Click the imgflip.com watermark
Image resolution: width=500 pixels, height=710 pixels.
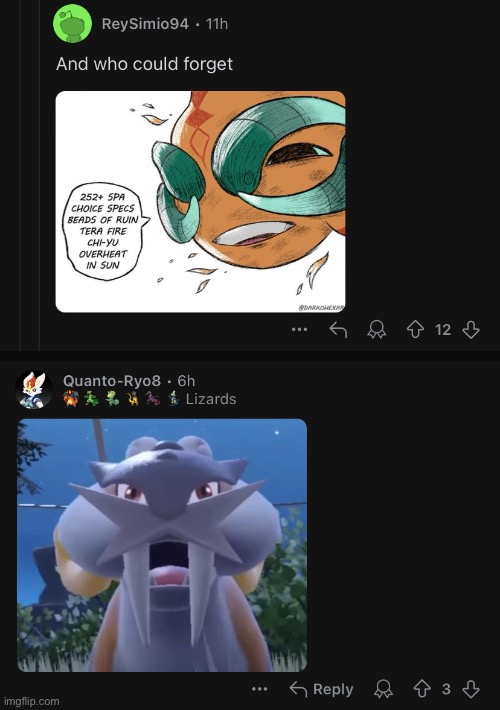click(31, 701)
